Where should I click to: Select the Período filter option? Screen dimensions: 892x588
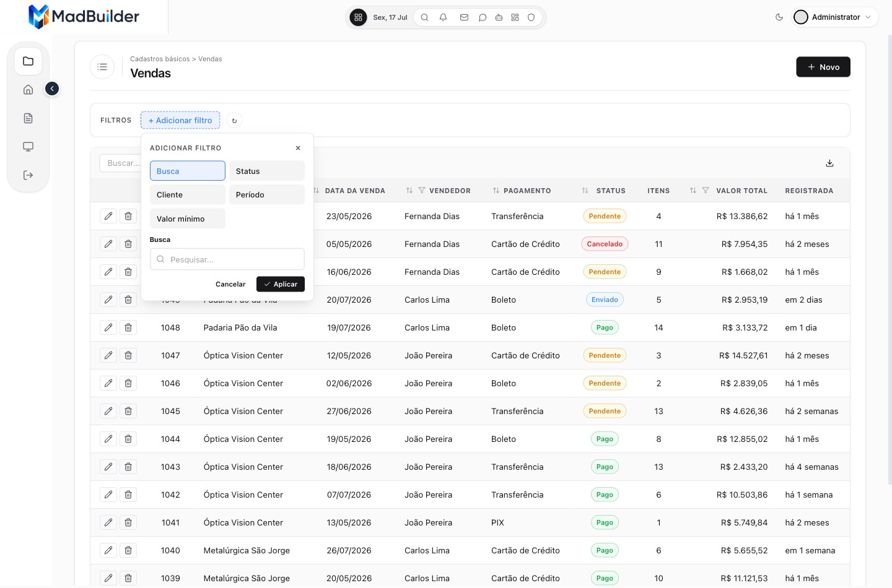(x=267, y=194)
